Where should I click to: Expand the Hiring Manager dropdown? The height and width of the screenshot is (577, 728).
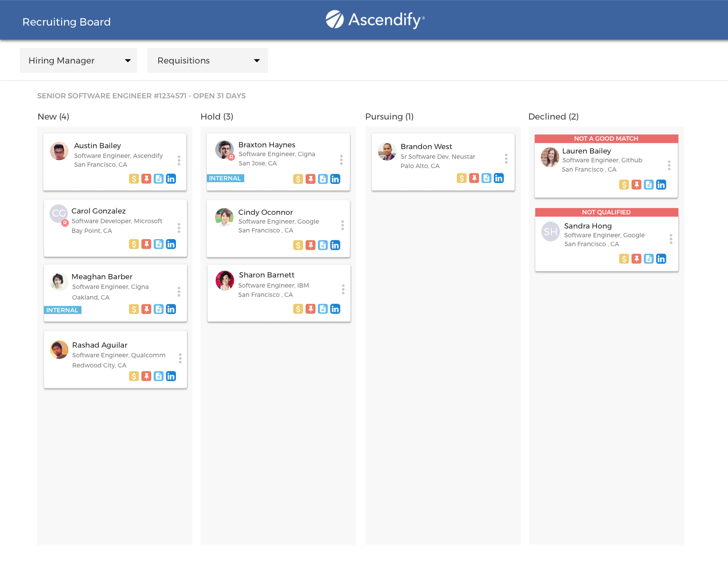coord(78,60)
